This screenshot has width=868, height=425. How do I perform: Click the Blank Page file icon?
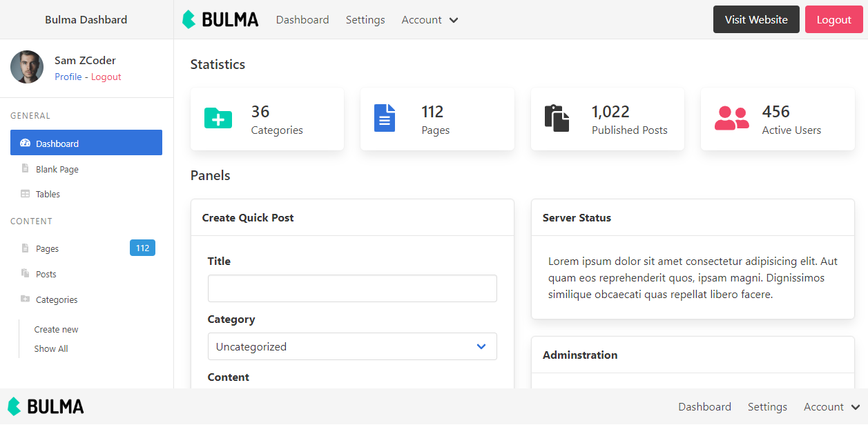tap(25, 168)
